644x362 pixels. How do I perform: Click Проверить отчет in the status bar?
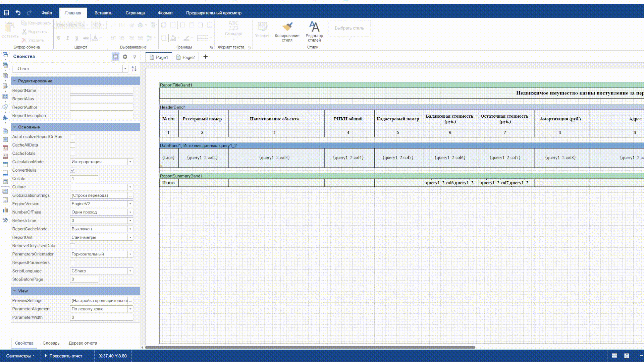[63, 356]
